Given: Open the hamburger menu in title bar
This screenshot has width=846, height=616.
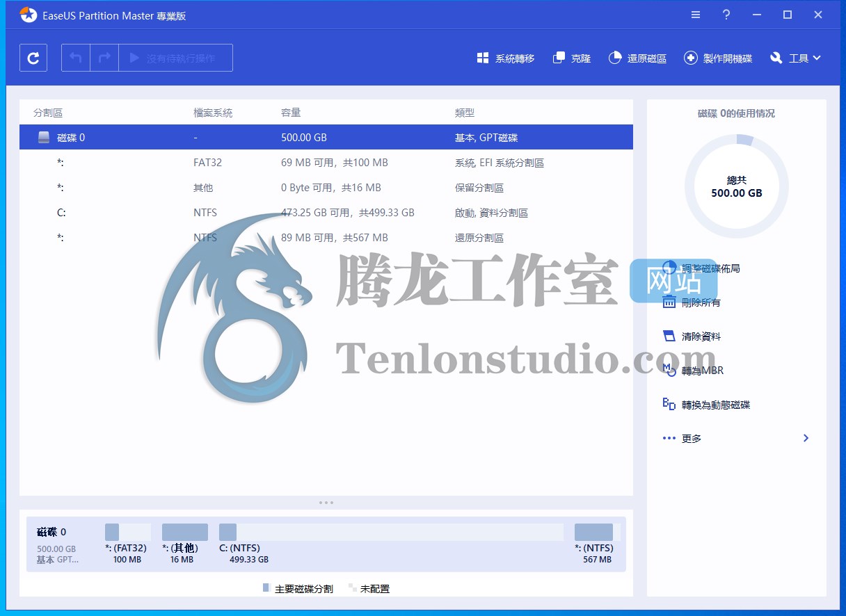Looking at the screenshot, I should click(696, 15).
